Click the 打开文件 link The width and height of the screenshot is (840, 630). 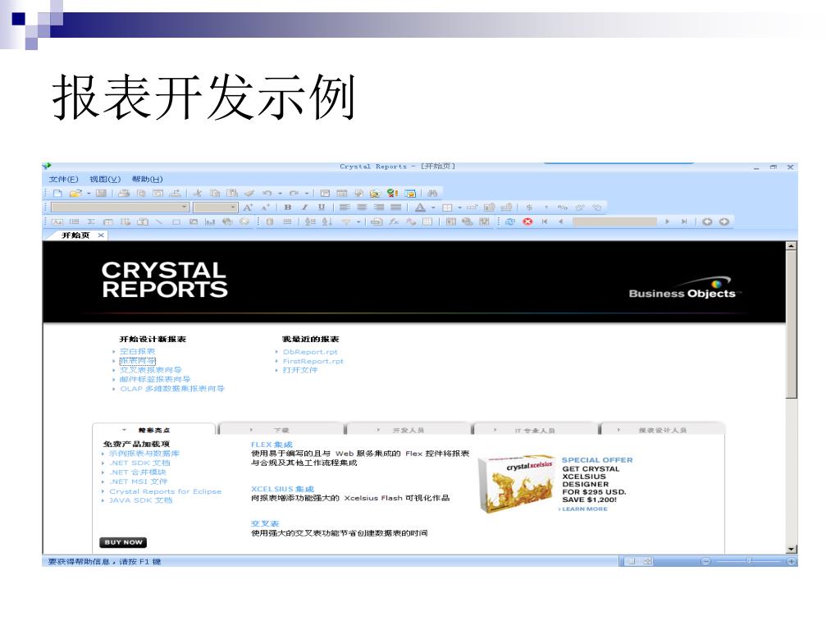coord(300,370)
